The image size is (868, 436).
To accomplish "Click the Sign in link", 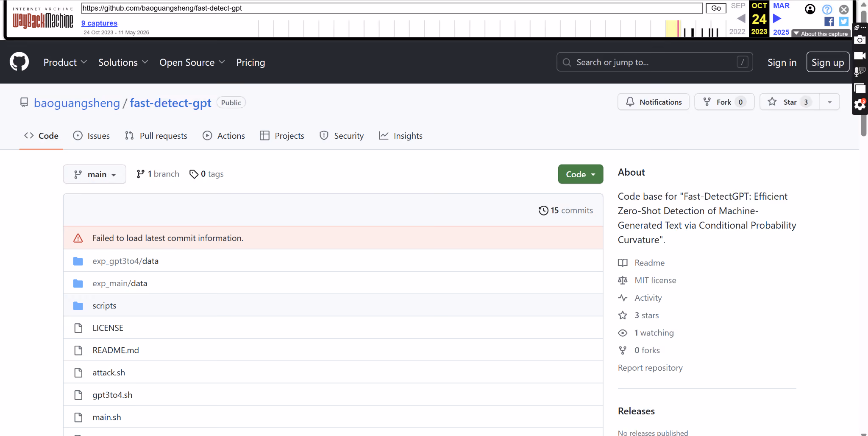I will (782, 62).
